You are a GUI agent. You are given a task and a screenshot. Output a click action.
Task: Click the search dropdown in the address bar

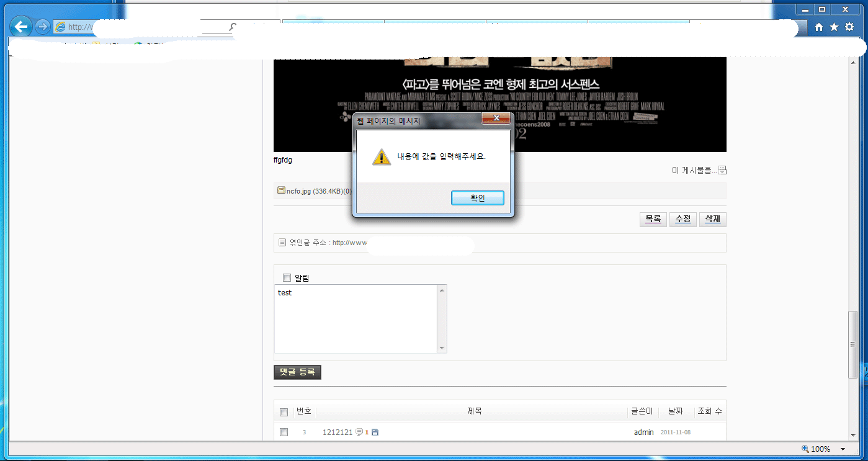pos(233,27)
